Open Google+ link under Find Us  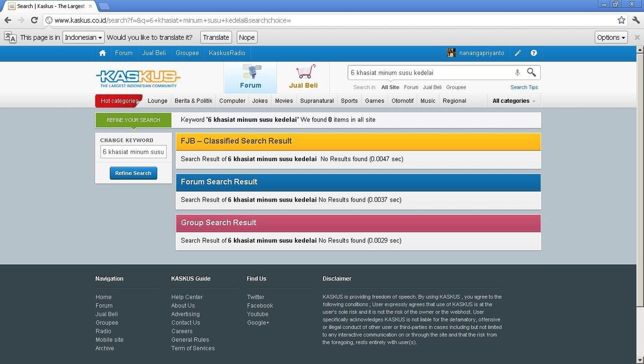click(258, 323)
